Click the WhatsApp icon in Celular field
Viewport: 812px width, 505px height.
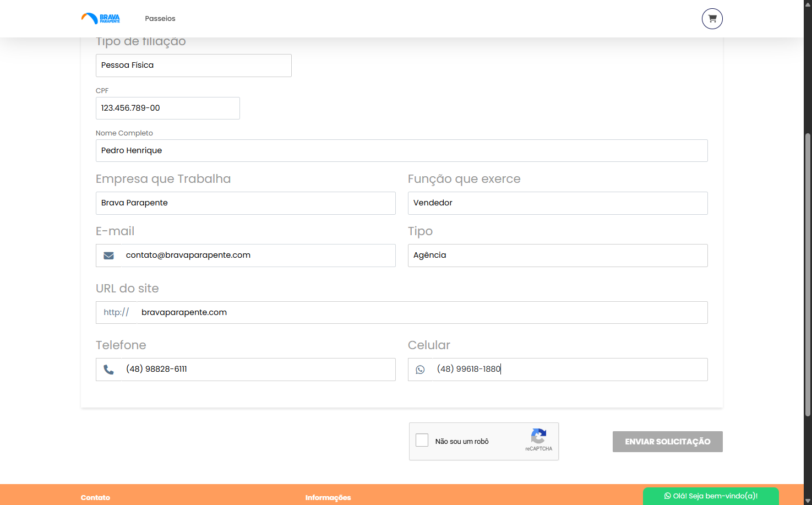point(420,370)
